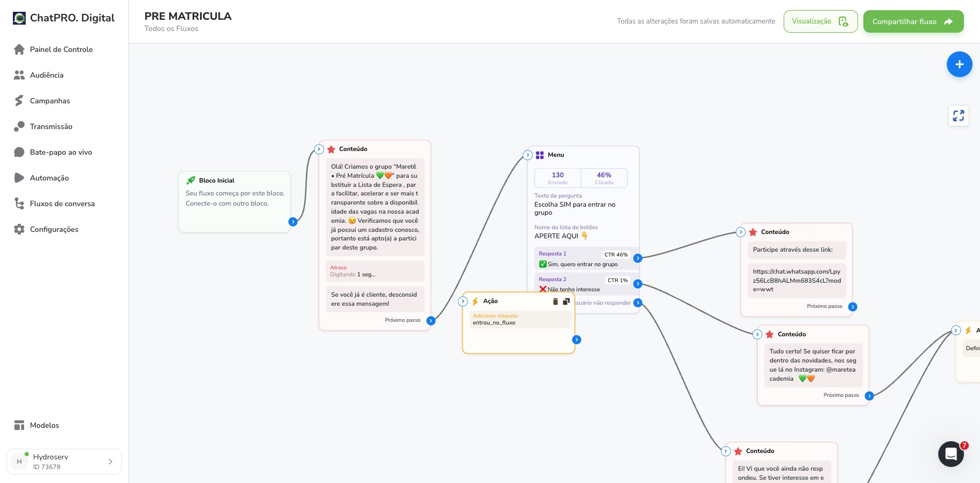
Task: Click Compartilhar fluxo button
Action: (x=913, y=21)
